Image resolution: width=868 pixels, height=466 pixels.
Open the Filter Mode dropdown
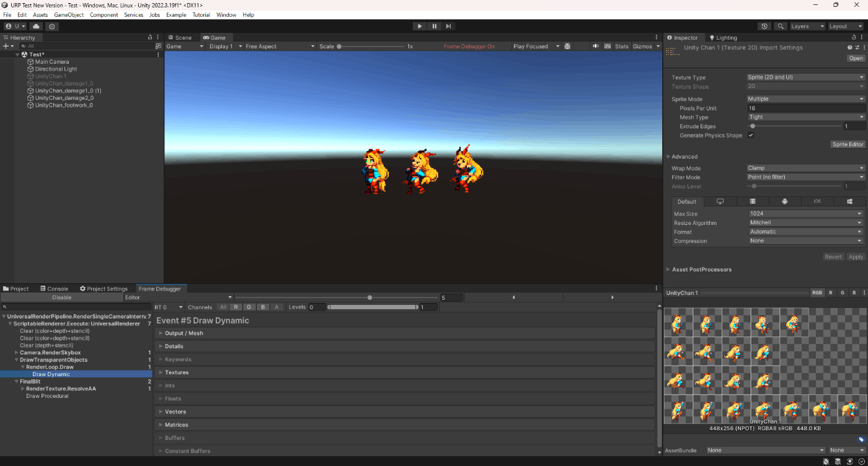coord(805,177)
